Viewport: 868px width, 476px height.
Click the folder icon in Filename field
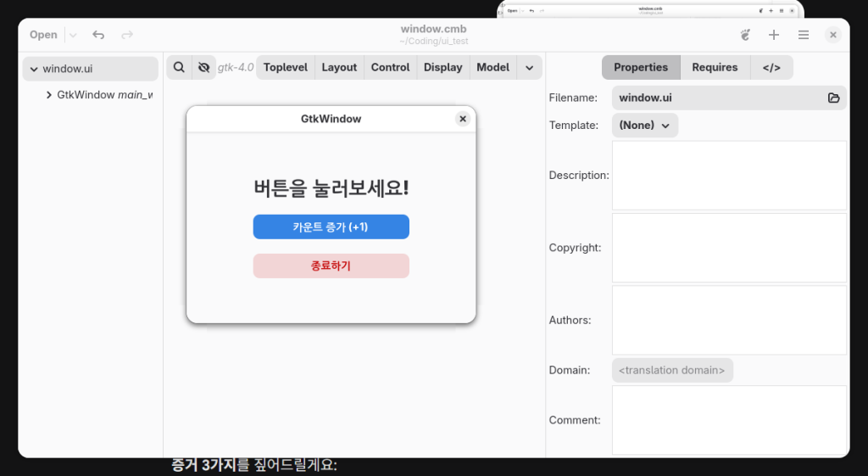(833, 98)
